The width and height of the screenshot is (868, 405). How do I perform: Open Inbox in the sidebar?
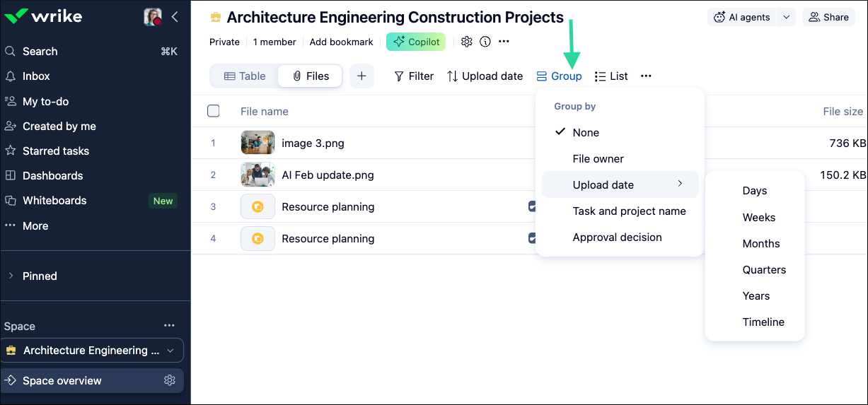click(36, 76)
